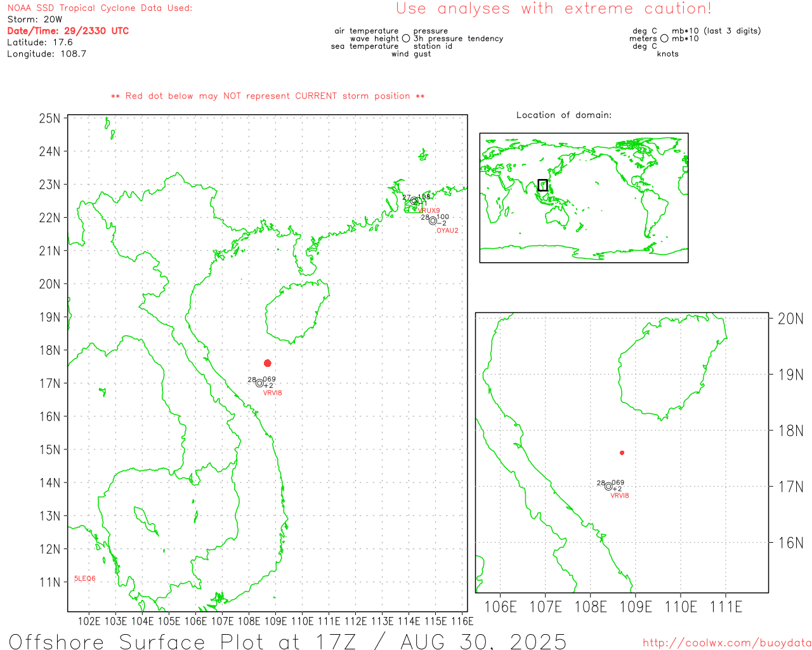Viewport: 812px width, 650px height.
Task: Select the OYAU2 station circle marker
Action: tap(433, 221)
